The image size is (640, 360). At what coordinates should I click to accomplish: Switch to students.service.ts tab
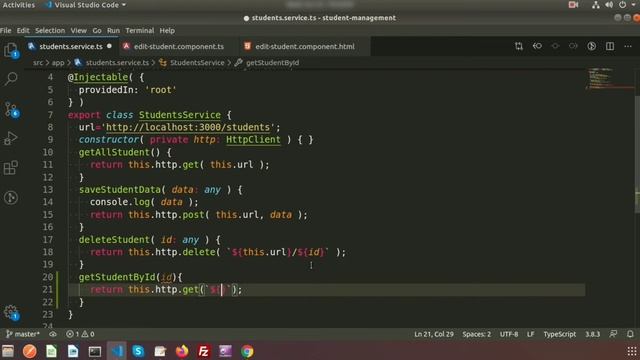point(71,47)
